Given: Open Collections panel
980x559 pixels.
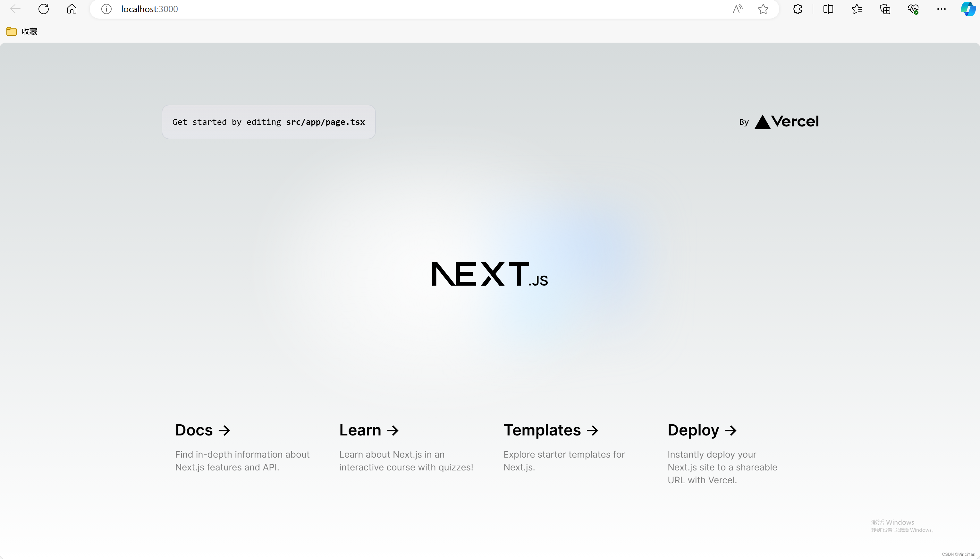Looking at the screenshot, I should coord(885,9).
